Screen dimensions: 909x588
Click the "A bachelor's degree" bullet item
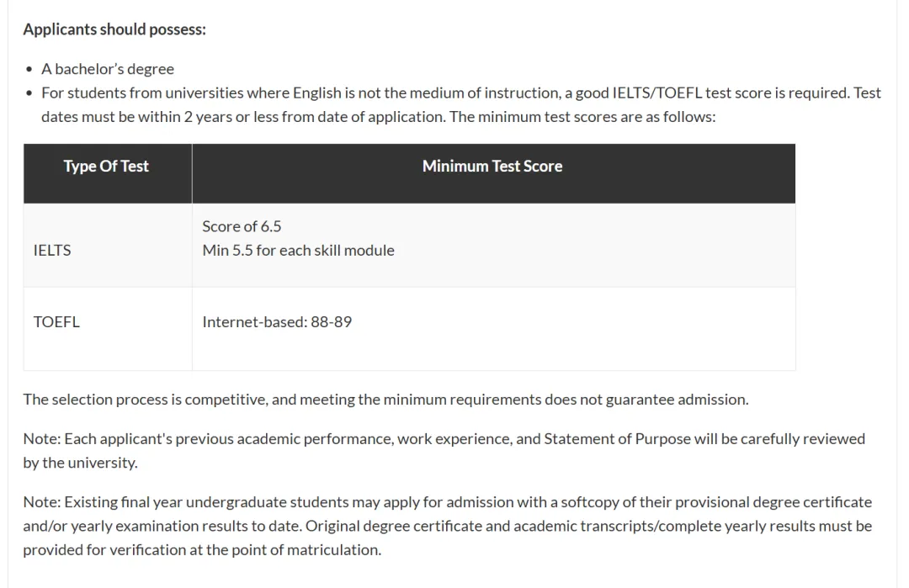click(108, 69)
